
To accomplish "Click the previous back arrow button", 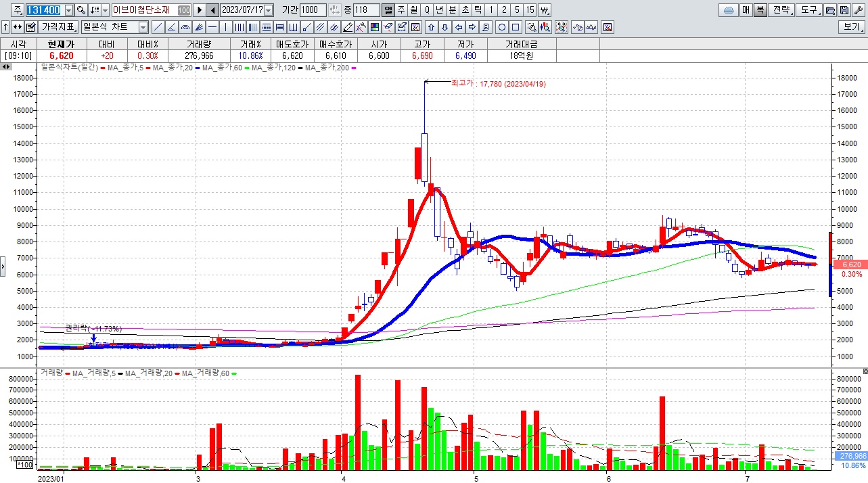I will pos(212,10).
